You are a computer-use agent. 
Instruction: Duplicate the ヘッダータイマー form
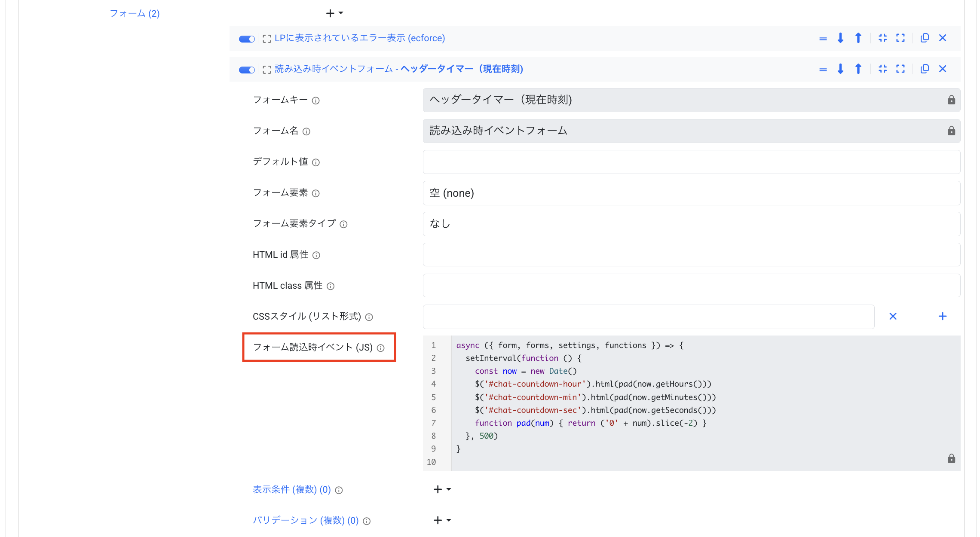click(925, 69)
